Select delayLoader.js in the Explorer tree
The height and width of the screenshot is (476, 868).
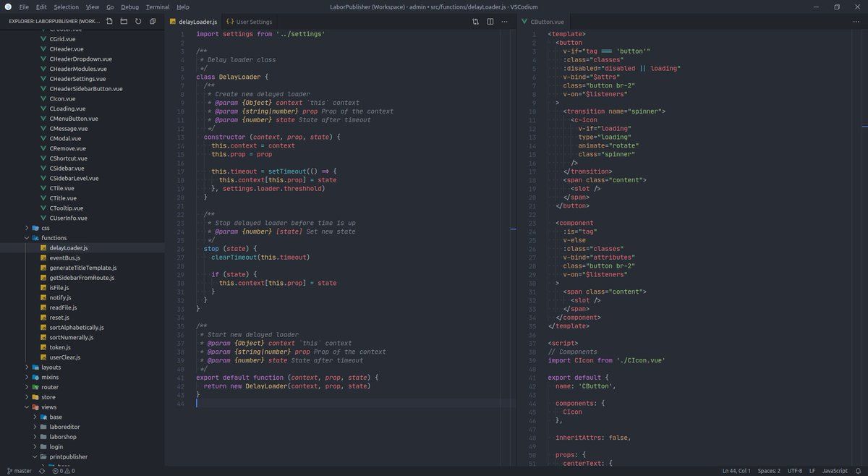[x=82, y=248]
